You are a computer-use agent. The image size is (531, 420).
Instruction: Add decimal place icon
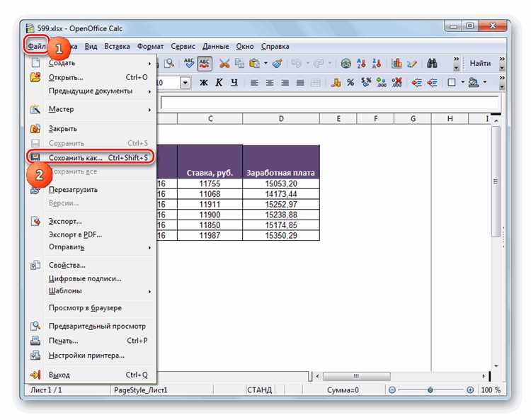[382, 83]
